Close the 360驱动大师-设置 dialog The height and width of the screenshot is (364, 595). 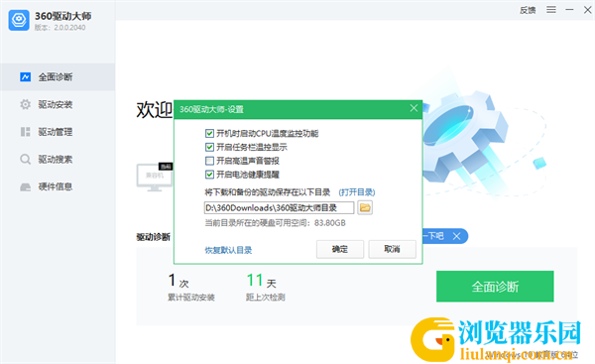coord(414,108)
